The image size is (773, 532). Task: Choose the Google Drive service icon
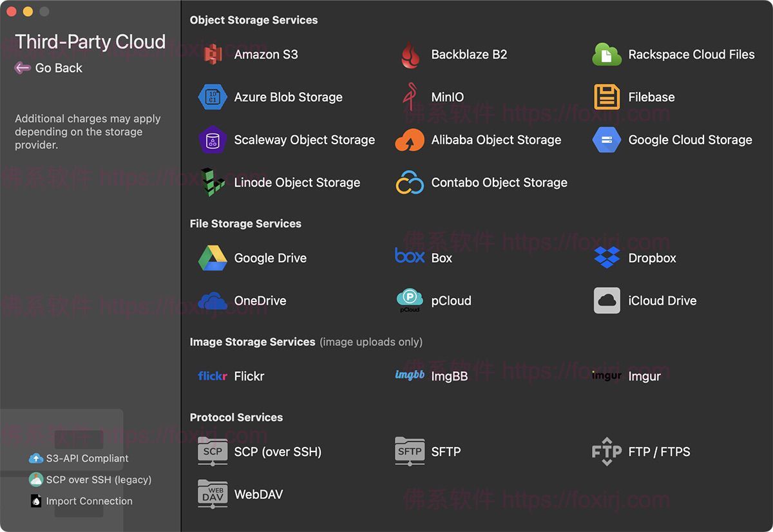tap(213, 258)
